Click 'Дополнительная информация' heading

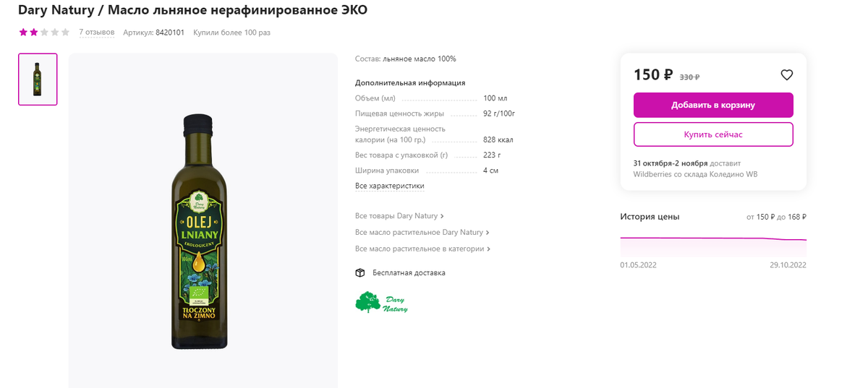[410, 83]
